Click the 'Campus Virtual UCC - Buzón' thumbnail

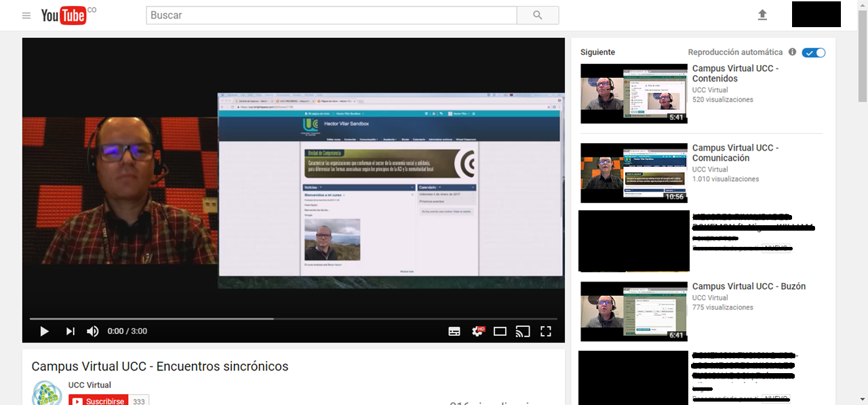(x=633, y=311)
